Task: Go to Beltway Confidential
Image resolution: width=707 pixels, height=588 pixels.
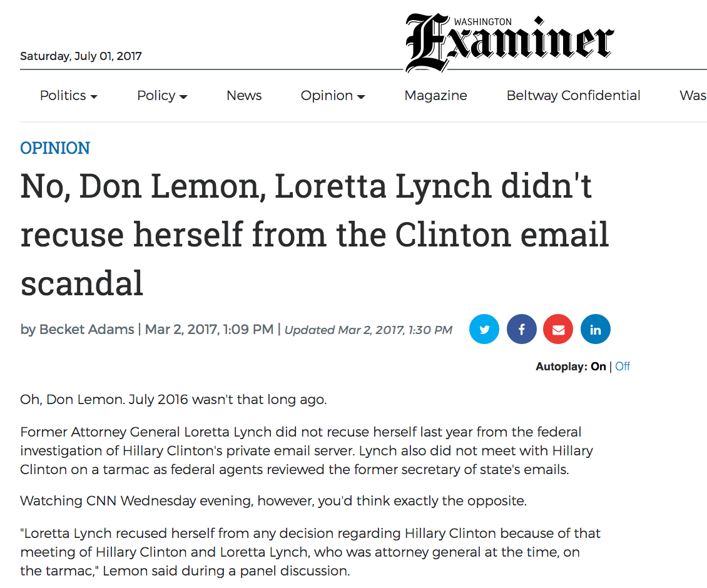Action: tap(573, 96)
